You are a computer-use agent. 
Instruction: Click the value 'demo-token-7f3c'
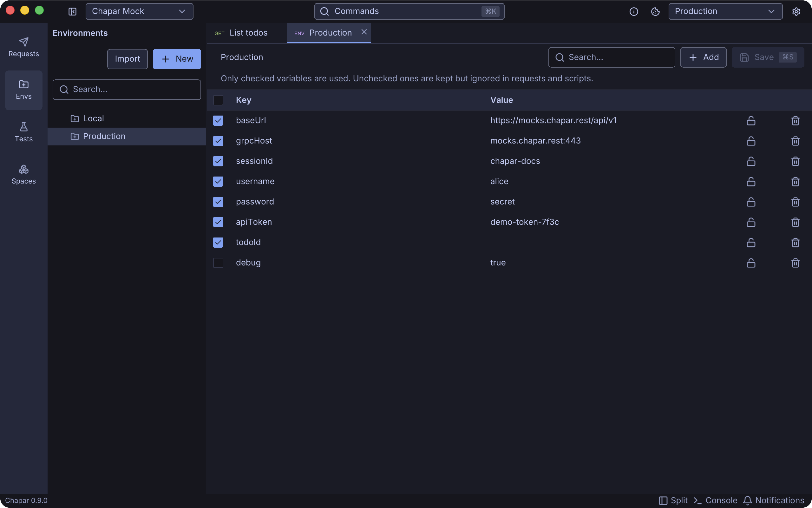(524, 222)
